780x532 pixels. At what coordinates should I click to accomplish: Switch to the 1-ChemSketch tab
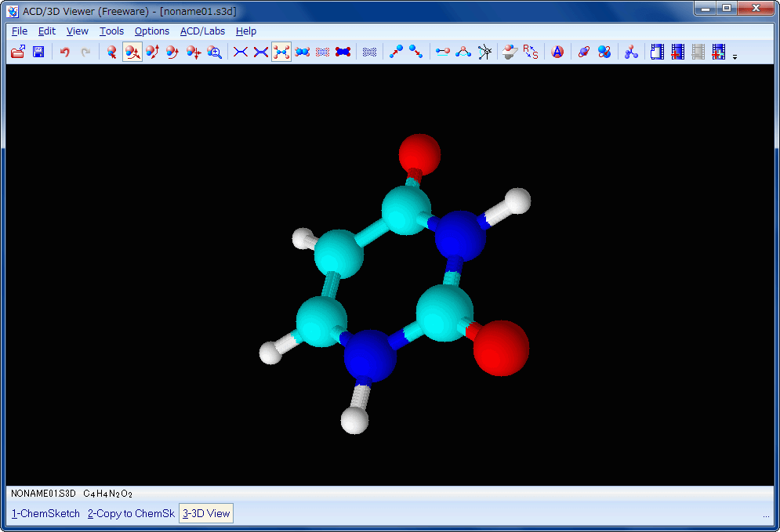[45, 514]
